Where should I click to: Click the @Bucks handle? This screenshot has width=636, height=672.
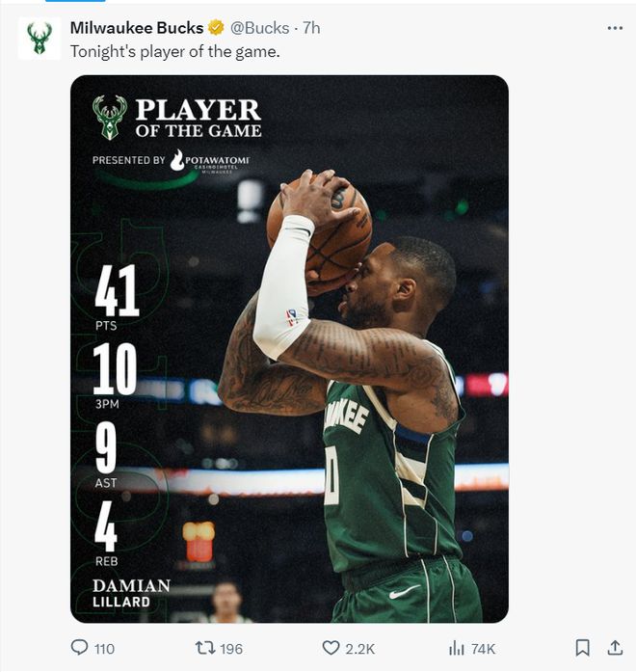259,28
